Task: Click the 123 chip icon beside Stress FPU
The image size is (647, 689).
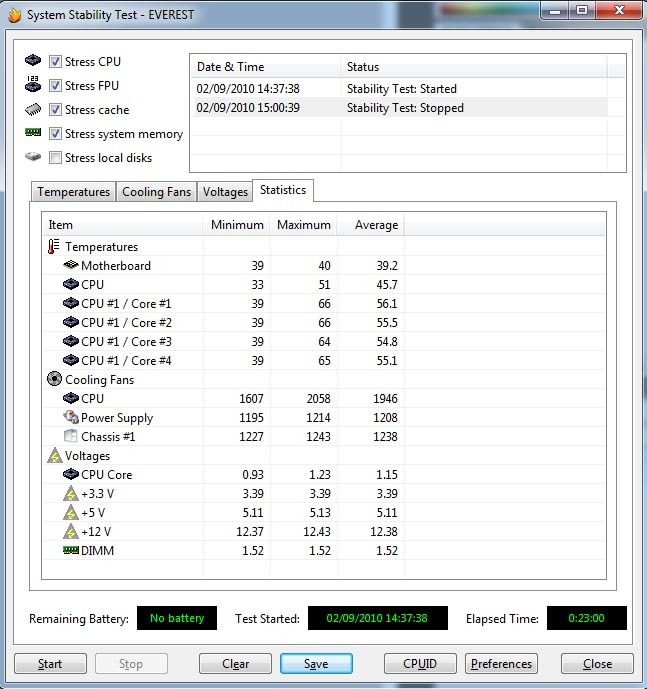Action: coord(33,84)
